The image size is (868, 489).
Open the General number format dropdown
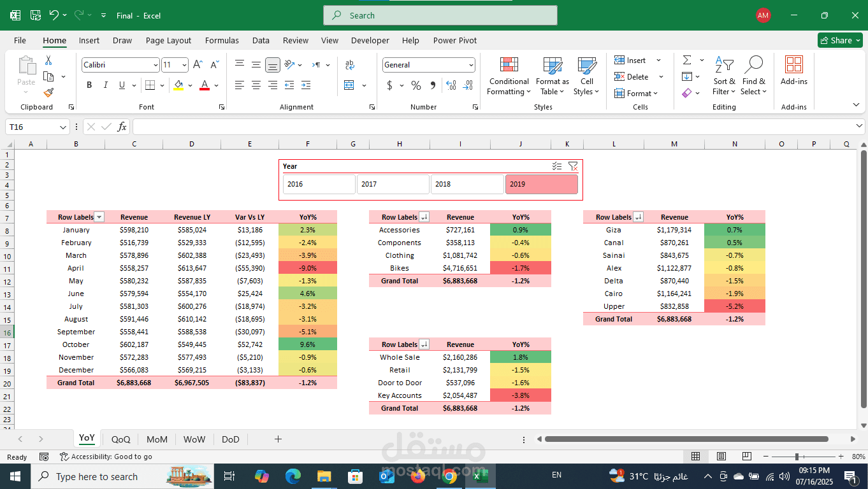click(471, 65)
